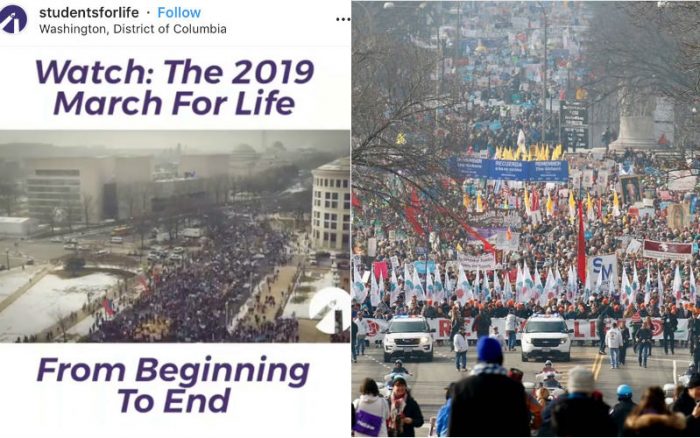Click the tall red flag in the crowd
The image size is (700, 438).
point(581,243)
